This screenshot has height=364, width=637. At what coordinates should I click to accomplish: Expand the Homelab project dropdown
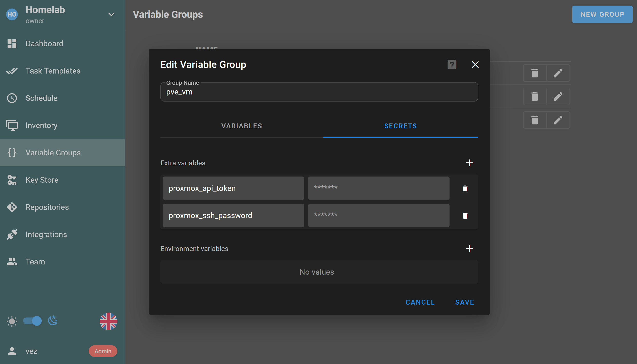click(111, 14)
